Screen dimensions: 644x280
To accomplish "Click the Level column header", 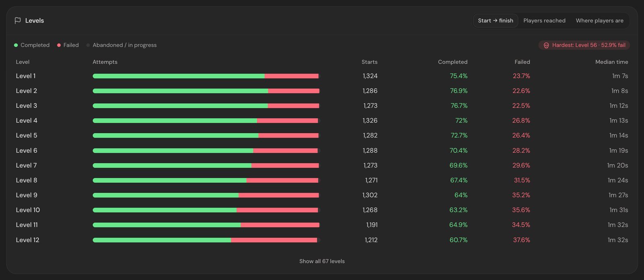I will pyautogui.click(x=23, y=62).
